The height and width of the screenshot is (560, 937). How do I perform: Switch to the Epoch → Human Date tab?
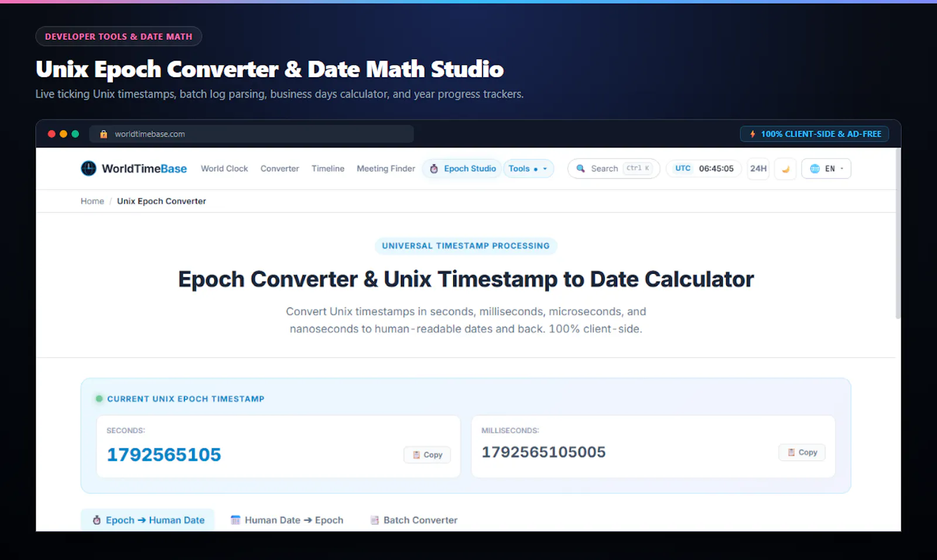click(x=148, y=520)
